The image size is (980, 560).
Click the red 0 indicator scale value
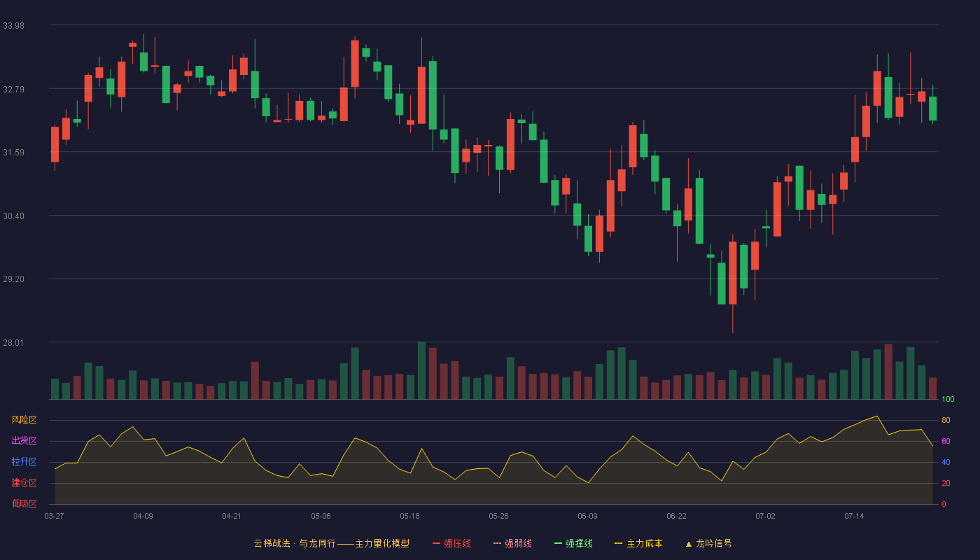944,504
